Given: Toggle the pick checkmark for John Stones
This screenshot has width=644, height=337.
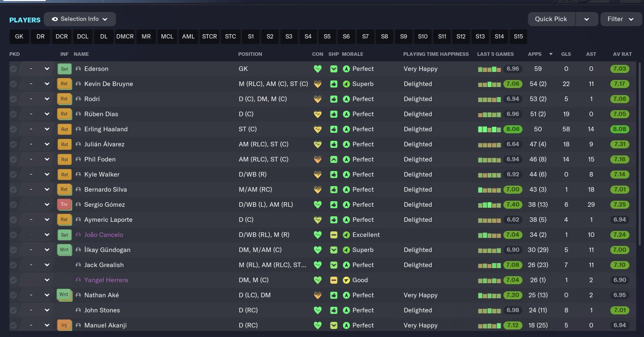Looking at the screenshot, I should point(13,310).
